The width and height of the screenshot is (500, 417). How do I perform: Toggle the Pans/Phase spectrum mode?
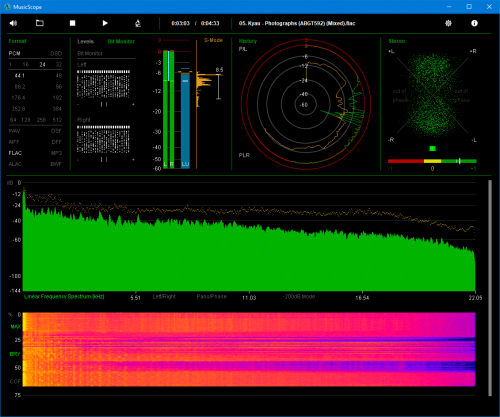pos(211,296)
